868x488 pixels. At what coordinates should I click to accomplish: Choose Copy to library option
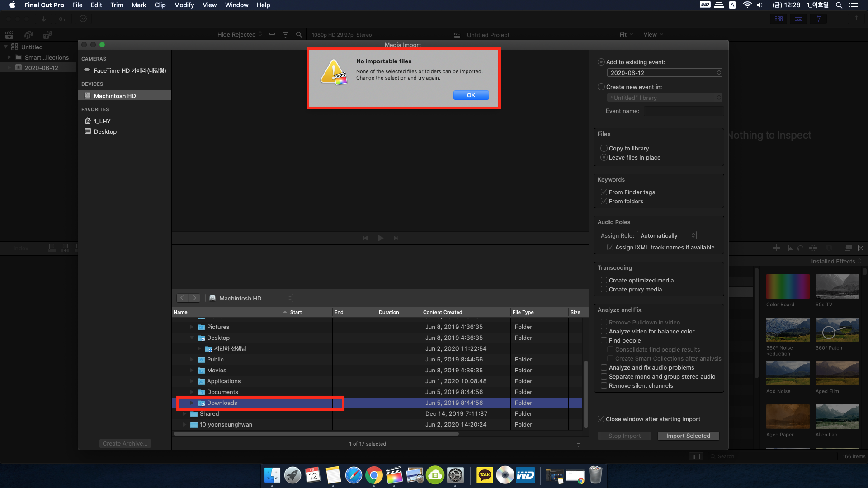[604, 148]
